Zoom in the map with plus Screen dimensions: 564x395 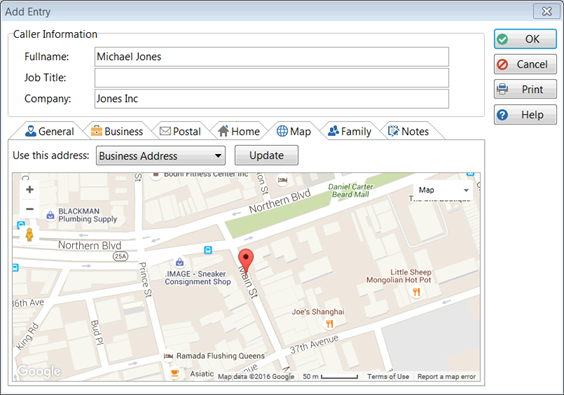(30, 190)
